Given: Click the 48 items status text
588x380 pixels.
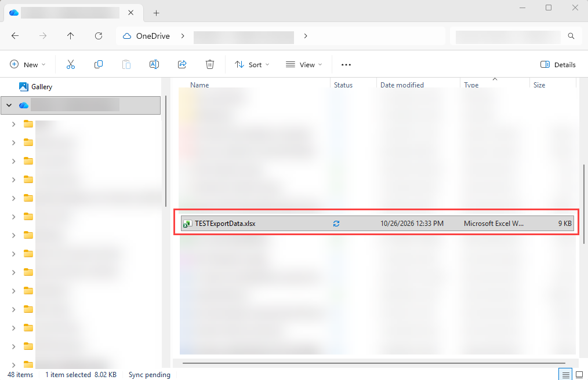Looking at the screenshot, I should [x=20, y=375].
